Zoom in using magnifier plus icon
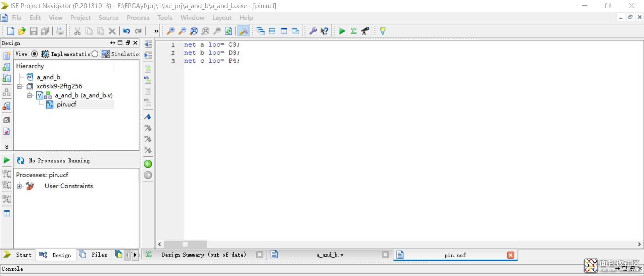644x276 pixels. [x=171, y=31]
